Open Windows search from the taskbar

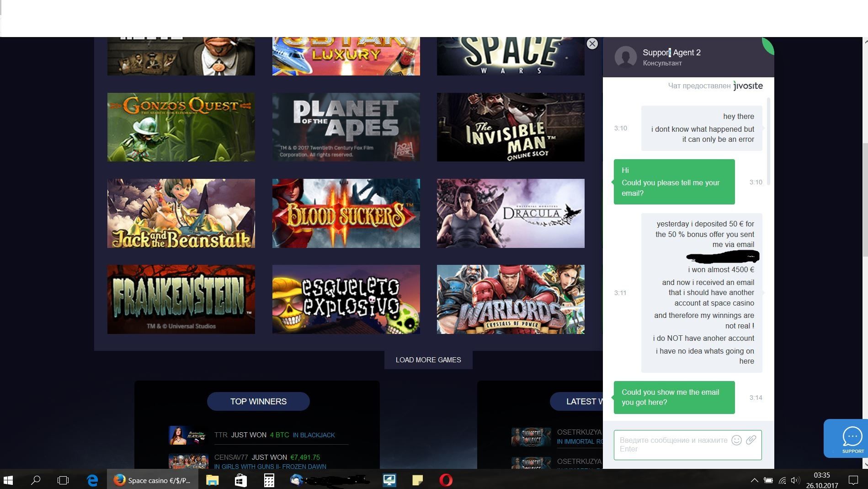click(x=35, y=480)
